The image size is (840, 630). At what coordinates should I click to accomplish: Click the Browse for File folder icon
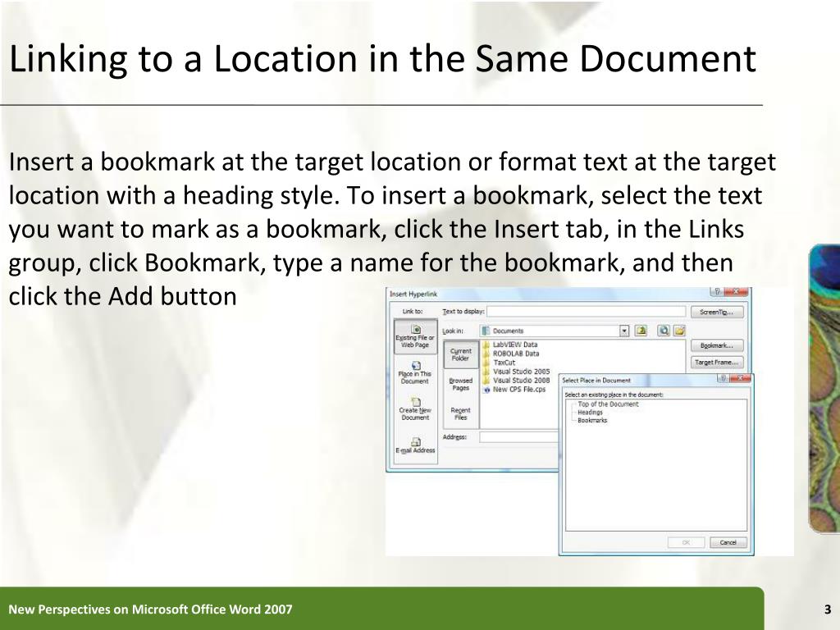(679, 331)
